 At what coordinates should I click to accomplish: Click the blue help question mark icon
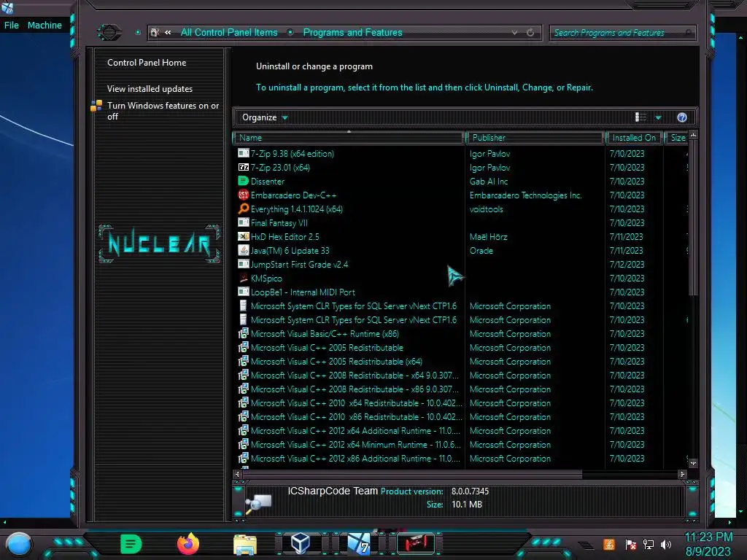[682, 117]
